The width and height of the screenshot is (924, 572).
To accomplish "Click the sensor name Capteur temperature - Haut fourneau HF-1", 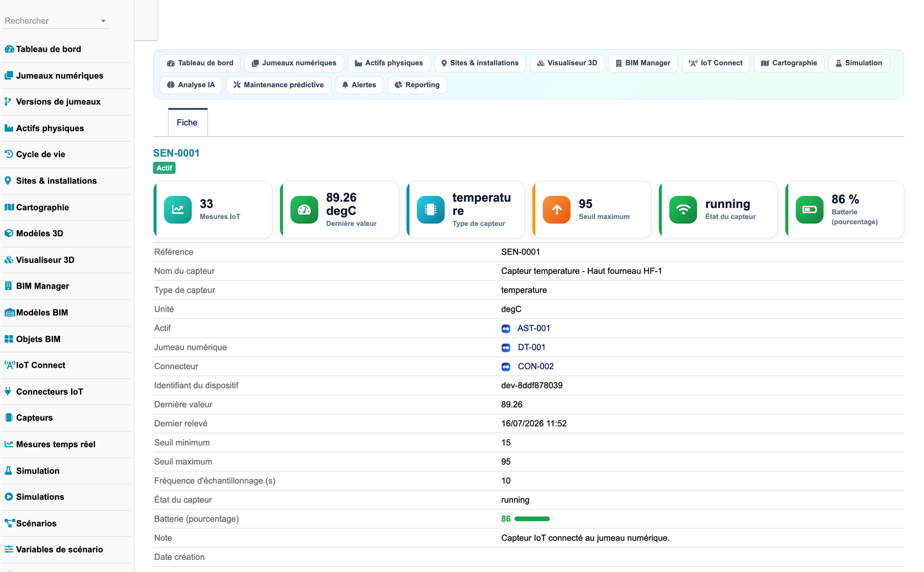I will pyautogui.click(x=581, y=271).
